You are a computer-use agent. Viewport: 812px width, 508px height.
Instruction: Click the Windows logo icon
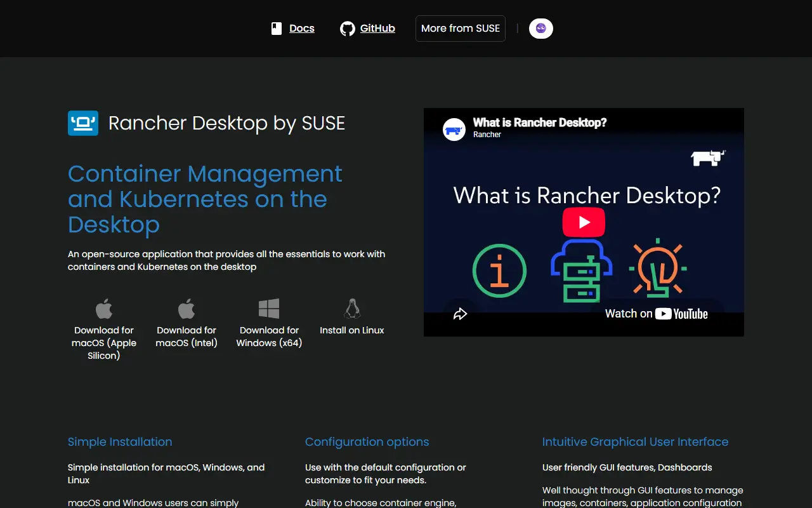coord(269,309)
